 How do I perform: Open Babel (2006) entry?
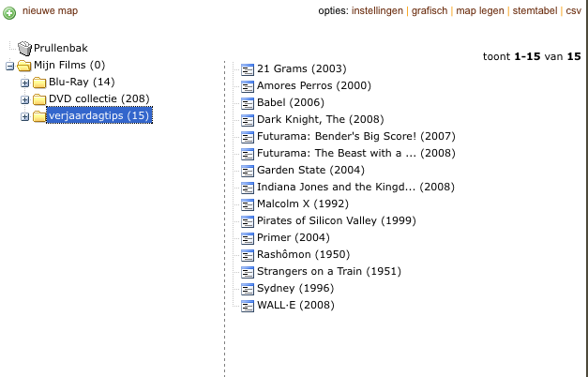[291, 102]
